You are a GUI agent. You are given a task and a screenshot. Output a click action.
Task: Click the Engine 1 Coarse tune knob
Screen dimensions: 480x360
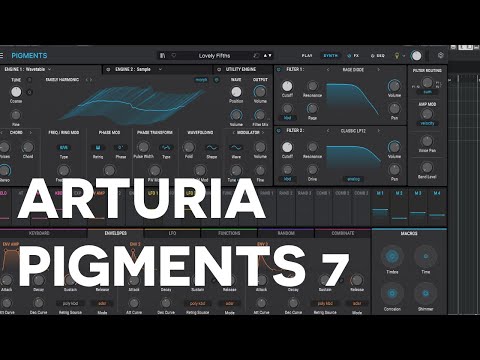(x=16, y=92)
